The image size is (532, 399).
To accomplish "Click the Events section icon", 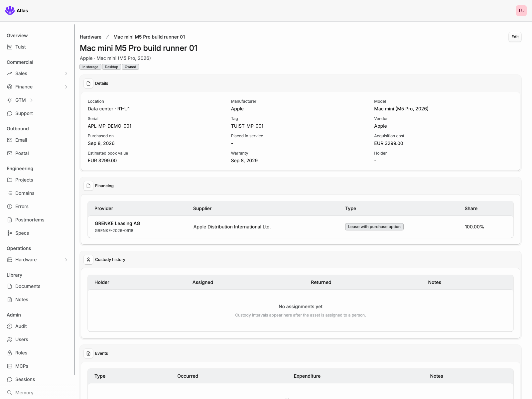I will point(88,353).
